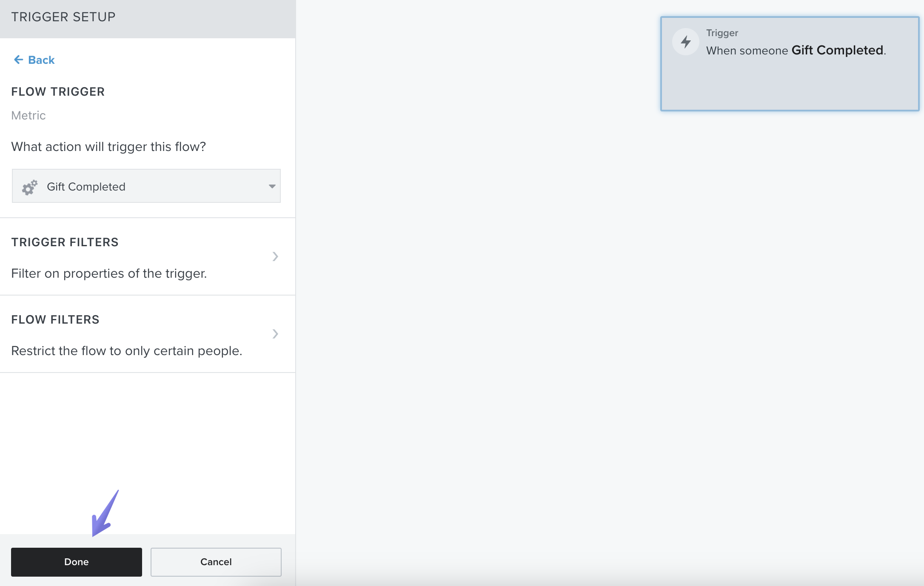Click bold Gift Completed text in trigger card
Viewport: 924px width, 586px height.
(837, 50)
